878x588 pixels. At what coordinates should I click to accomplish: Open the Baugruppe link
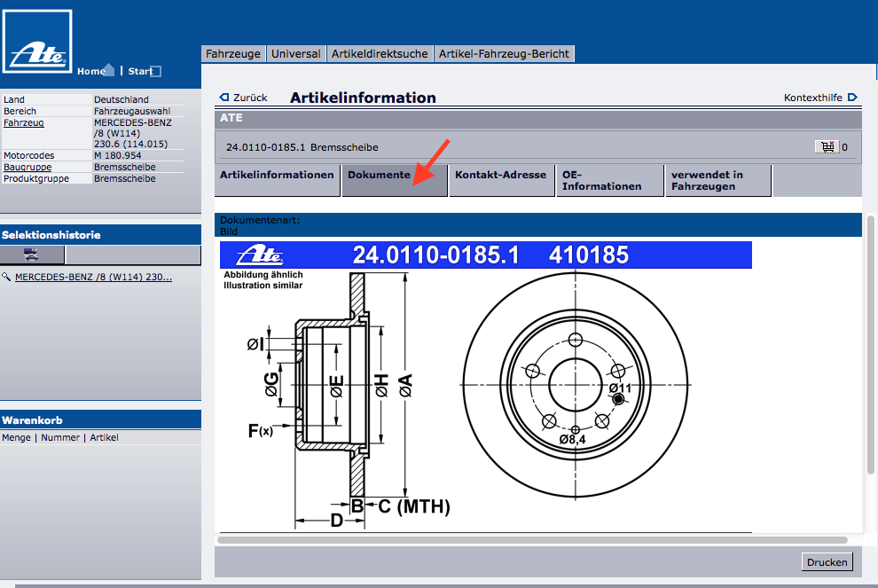(27, 167)
